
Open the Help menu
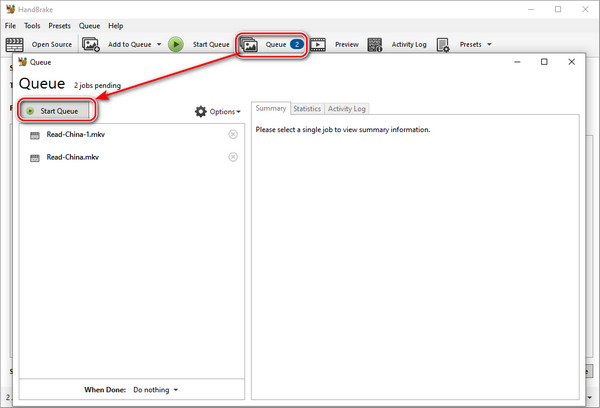tap(116, 26)
